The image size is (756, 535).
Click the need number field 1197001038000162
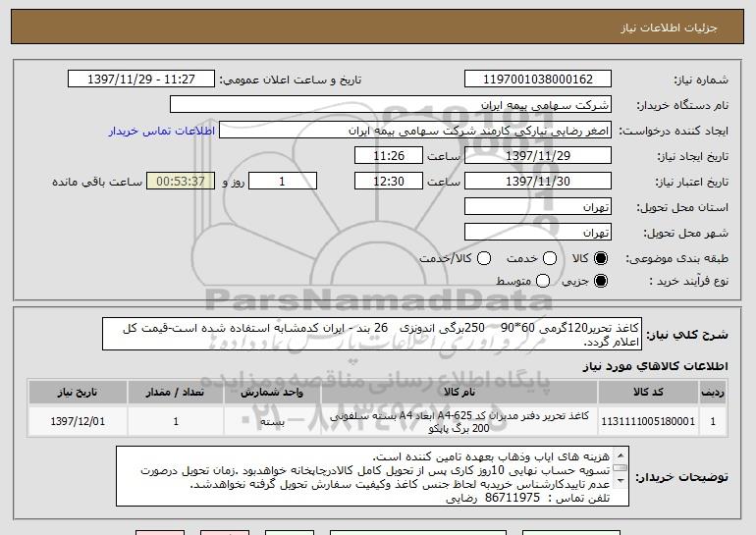538,80
